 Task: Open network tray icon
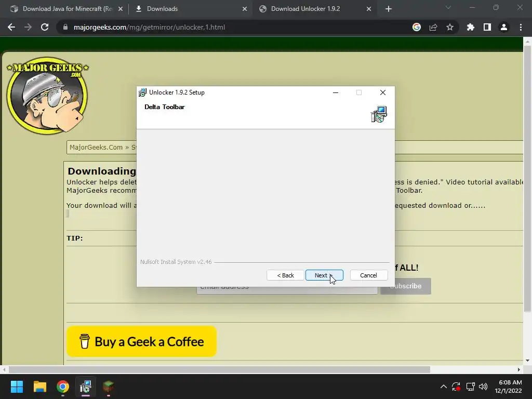click(x=470, y=387)
